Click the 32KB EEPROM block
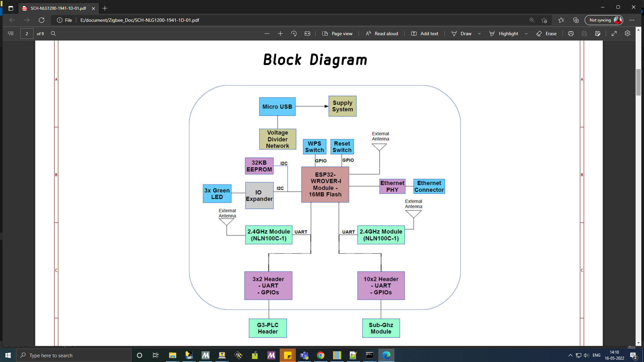644x362 pixels. click(x=259, y=166)
